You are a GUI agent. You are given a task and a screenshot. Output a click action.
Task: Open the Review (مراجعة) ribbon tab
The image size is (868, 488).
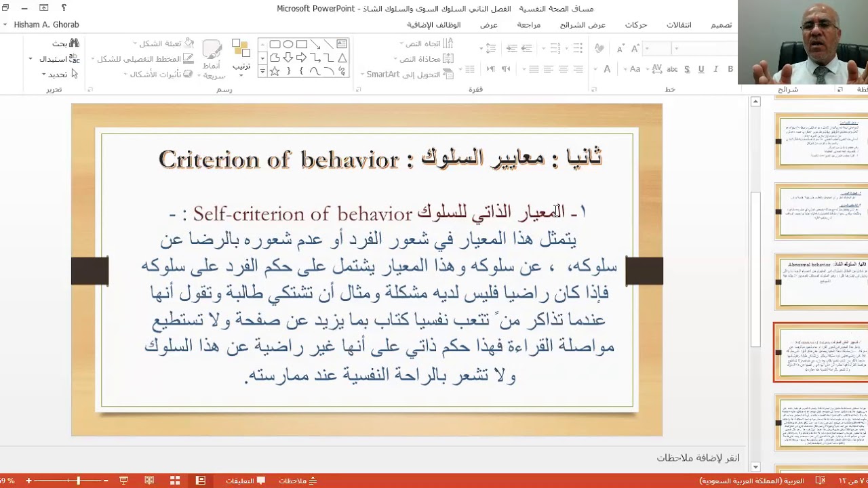click(529, 25)
